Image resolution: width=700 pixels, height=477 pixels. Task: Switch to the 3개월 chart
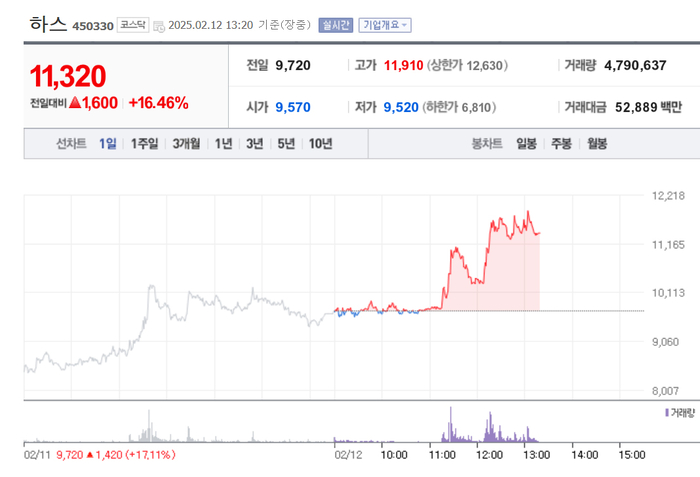coord(186,143)
